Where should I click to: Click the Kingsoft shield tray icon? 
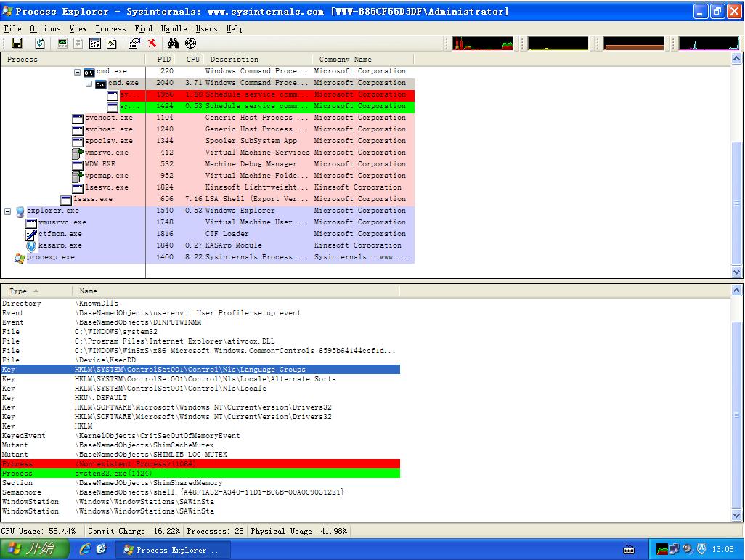[x=701, y=550]
